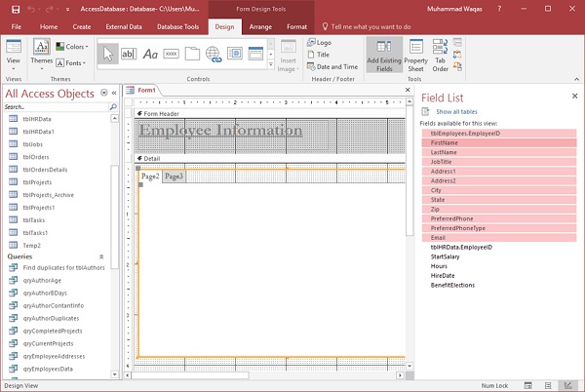Image resolution: width=585 pixels, height=392 pixels.
Task: Open the tblProjects table in navigation pane
Action: (x=38, y=180)
